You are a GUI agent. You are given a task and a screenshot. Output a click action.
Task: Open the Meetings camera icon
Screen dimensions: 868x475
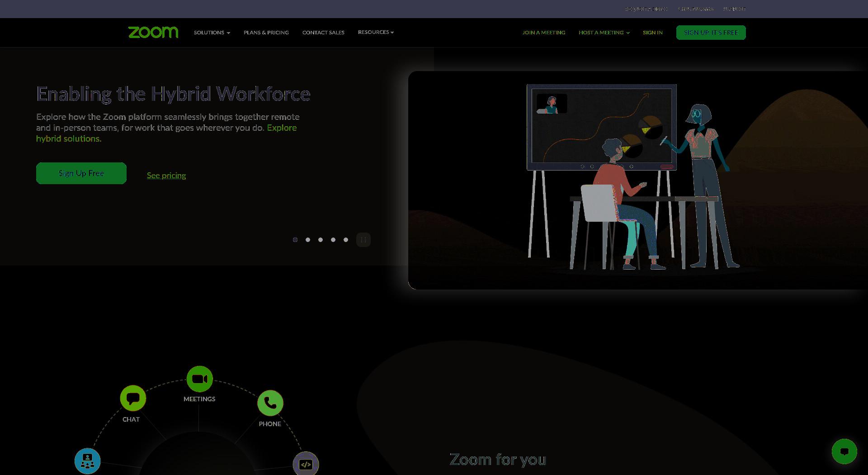click(199, 379)
